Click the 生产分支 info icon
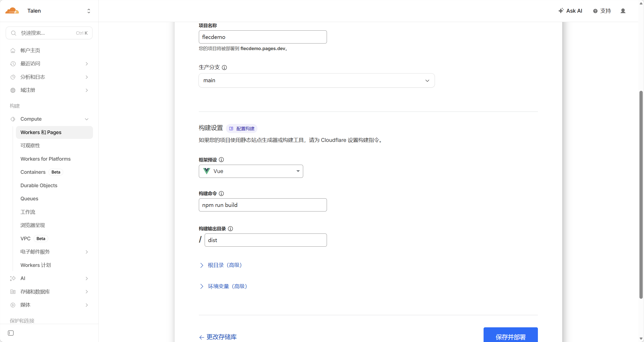 click(224, 67)
